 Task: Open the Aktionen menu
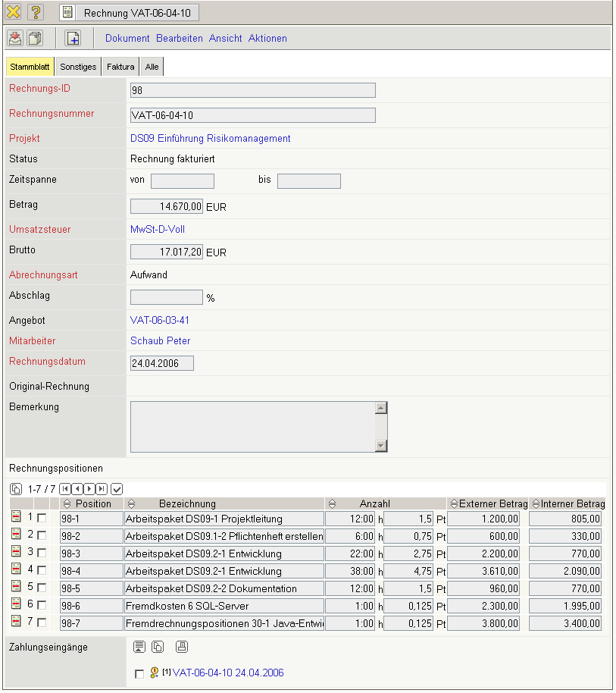[267, 38]
